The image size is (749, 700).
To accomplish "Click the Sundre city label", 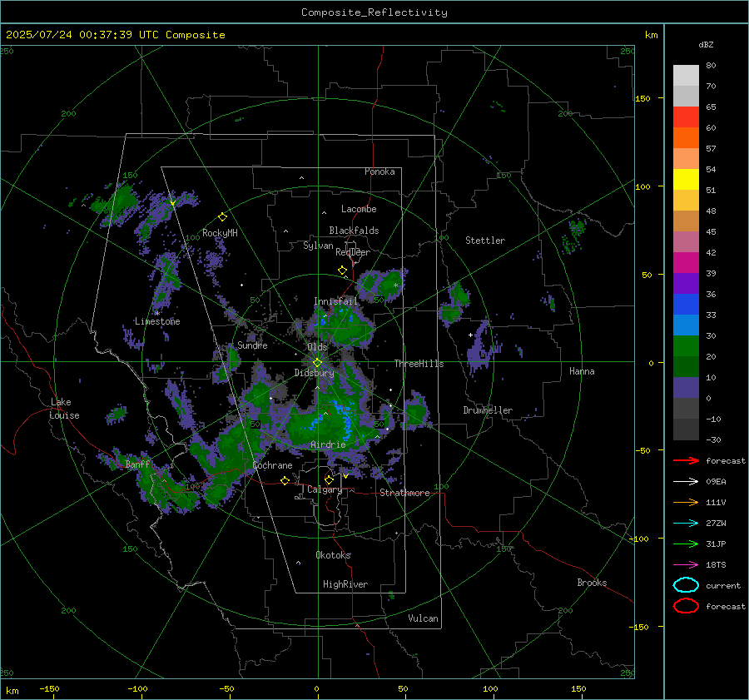I will click(x=252, y=345).
